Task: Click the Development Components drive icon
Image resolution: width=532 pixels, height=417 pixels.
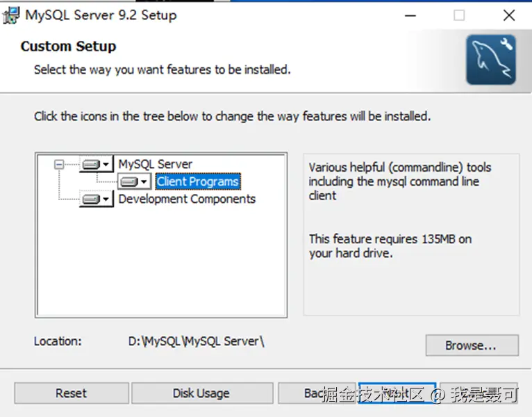Action: click(x=91, y=199)
